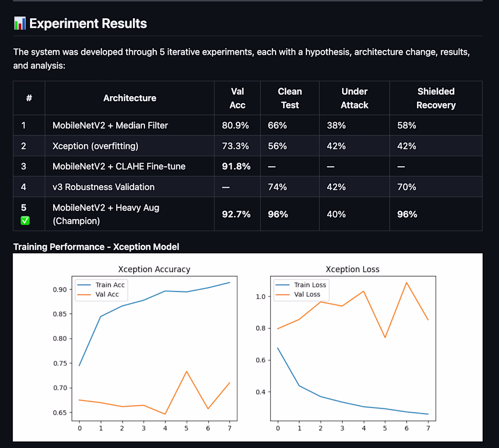The width and height of the screenshot is (499, 448).
Task: Click the 66% clean test value
Action: (x=277, y=125)
